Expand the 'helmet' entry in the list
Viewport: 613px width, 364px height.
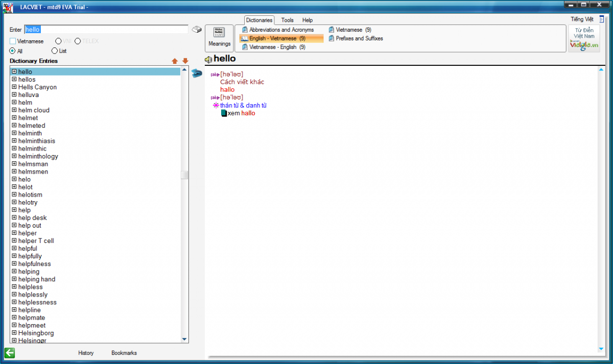tap(14, 118)
